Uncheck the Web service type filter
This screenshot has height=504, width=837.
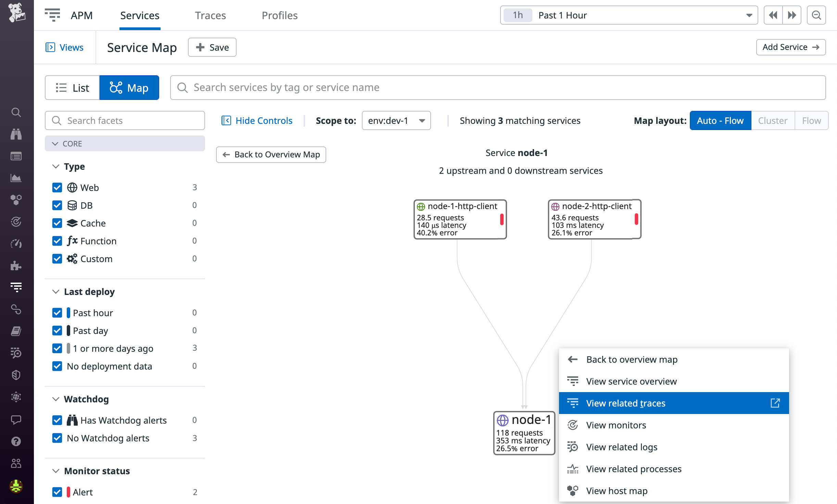(57, 187)
